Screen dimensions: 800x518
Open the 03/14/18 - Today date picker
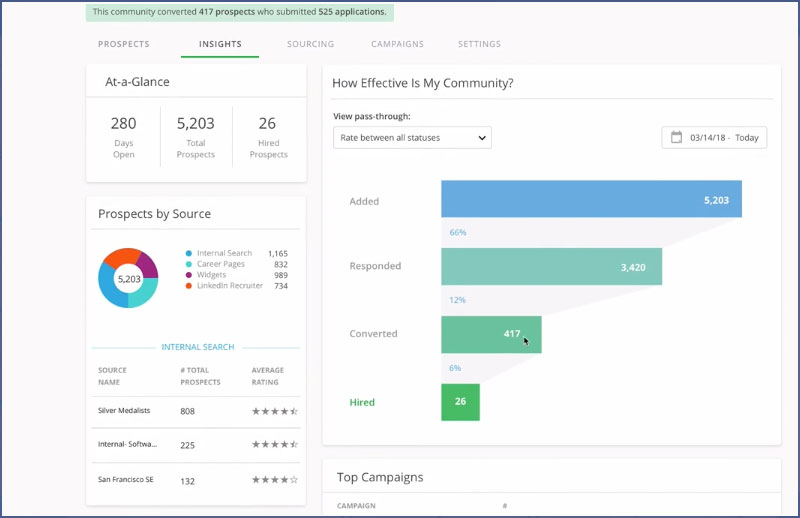coord(714,137)
